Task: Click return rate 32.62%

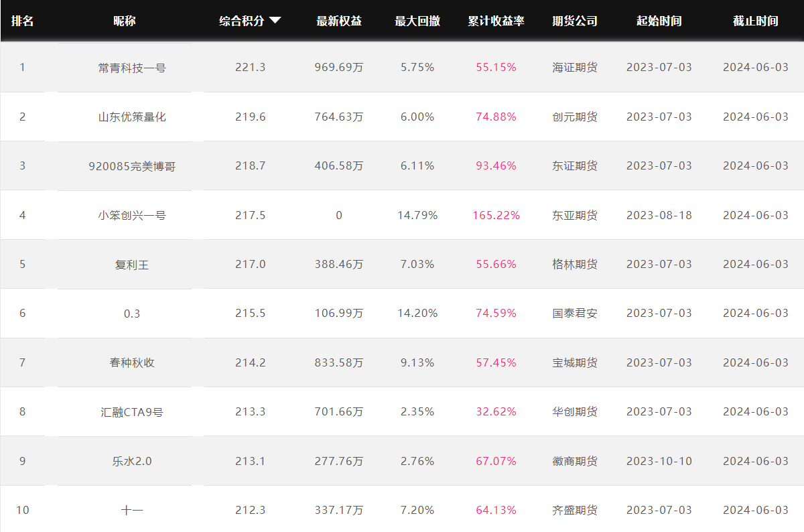Action: point(496,411)
